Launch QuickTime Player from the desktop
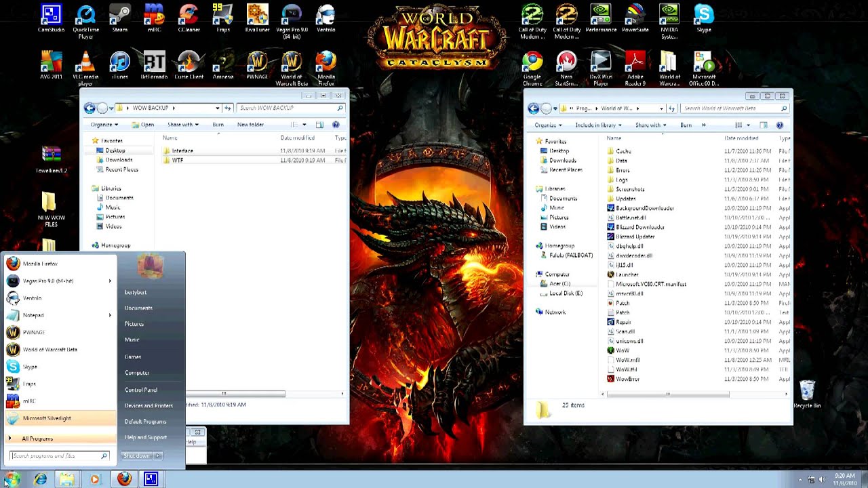The height and width of the screenshot is (488, 868). [x=85, y=22]
